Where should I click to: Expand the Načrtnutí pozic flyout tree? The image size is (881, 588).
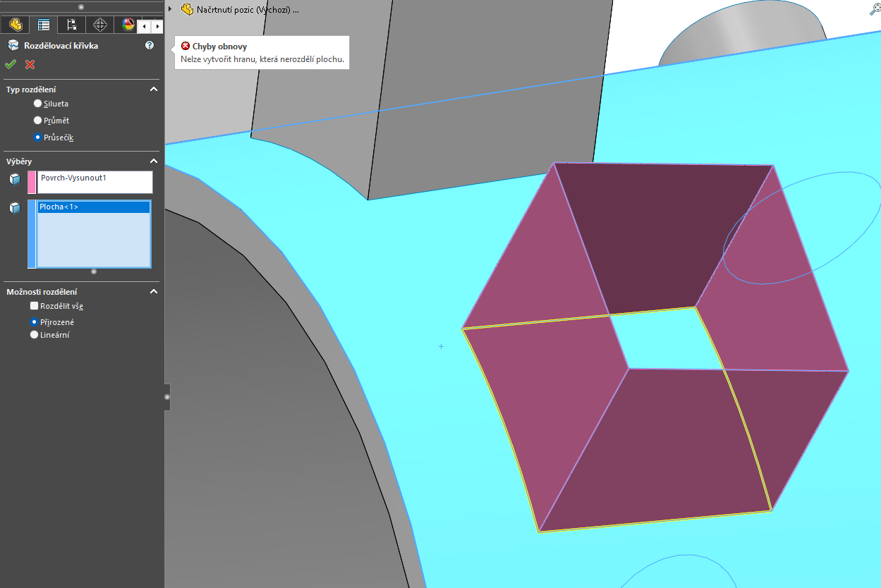pos(170,10)
